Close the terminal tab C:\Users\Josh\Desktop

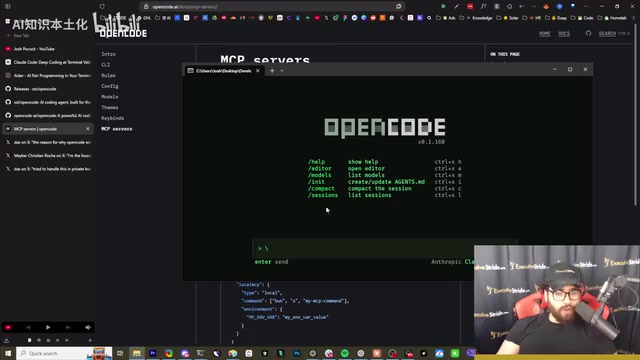pyautogui.click(x=258, y=71)
